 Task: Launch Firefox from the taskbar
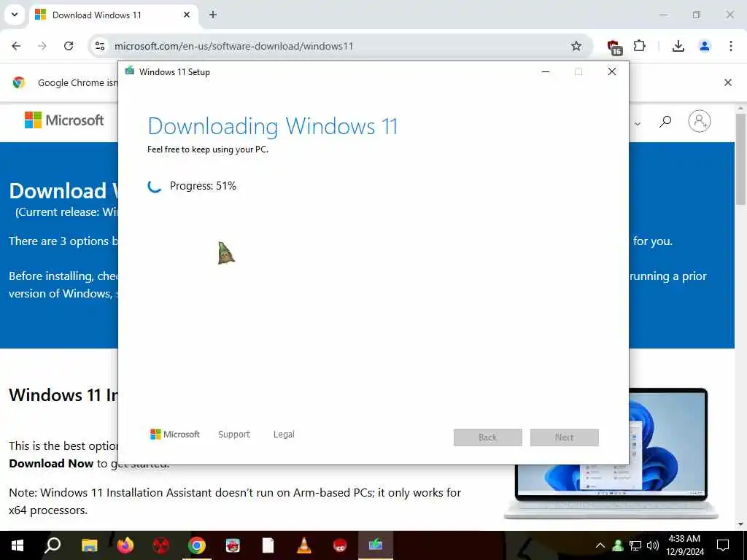pyautogui.click(x=125, y=545)
